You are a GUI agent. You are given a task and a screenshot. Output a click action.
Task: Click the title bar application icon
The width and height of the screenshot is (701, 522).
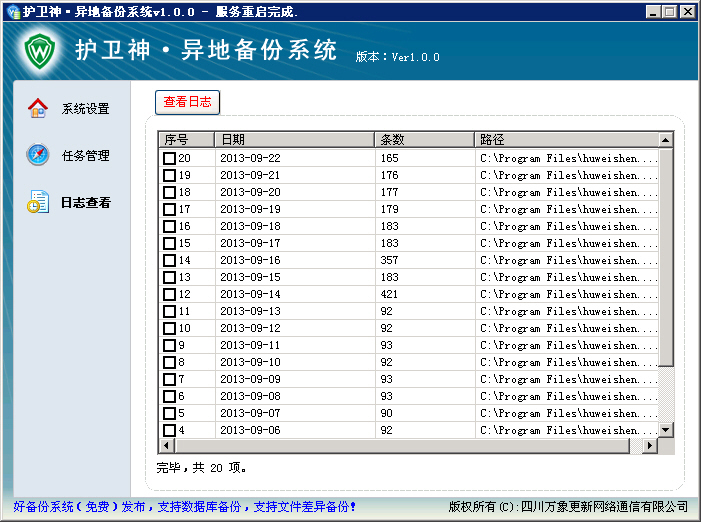12,11
